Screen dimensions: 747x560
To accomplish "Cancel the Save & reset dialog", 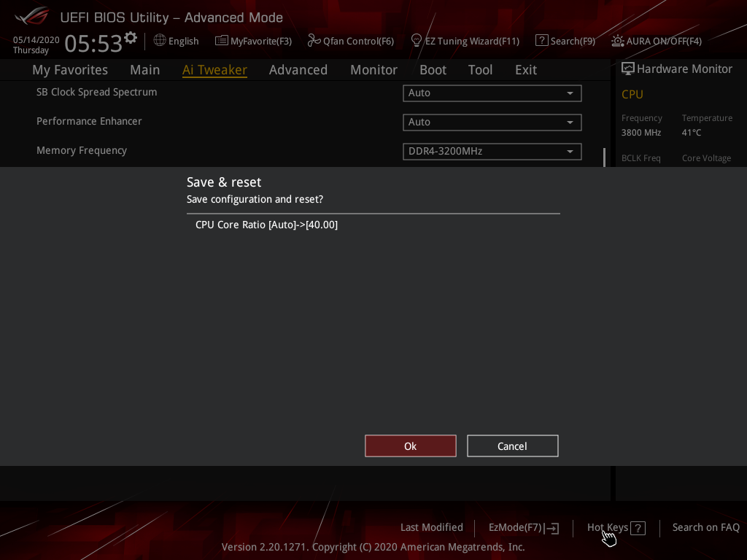I will coord(513,446).
